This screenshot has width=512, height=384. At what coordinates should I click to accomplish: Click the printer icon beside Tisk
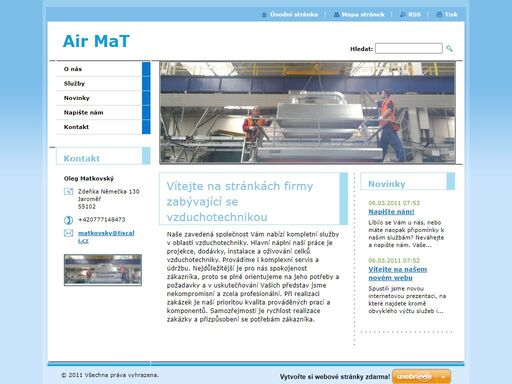[x=439, y=14]
